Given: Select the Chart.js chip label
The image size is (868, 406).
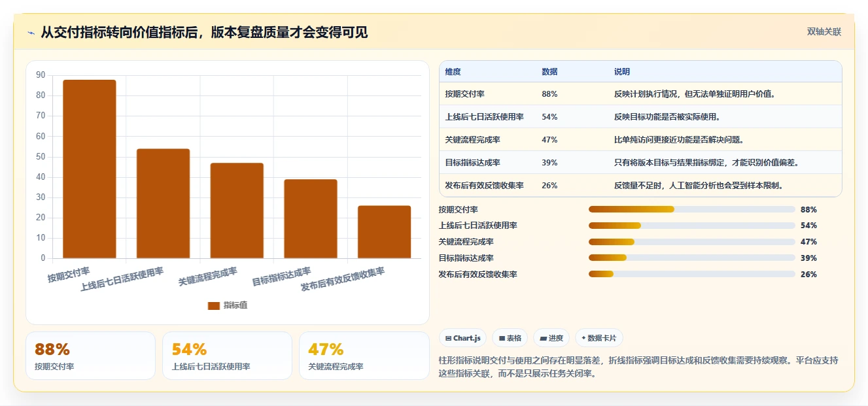Looking at the screenshot, I should 466,338.
